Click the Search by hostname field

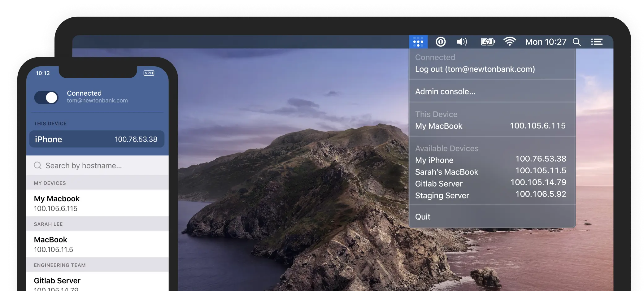pyautogui.click(x=98, y=166)
